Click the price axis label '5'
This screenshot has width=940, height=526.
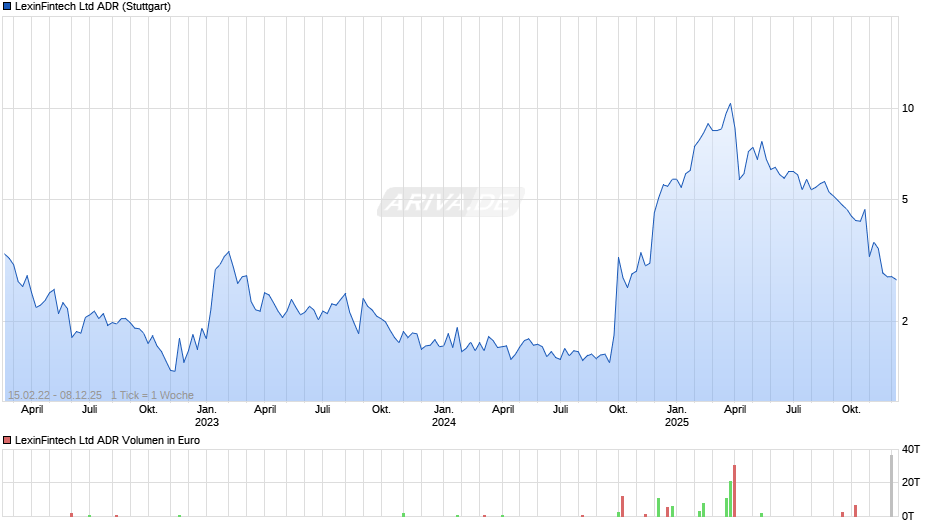tap(905, 200)
